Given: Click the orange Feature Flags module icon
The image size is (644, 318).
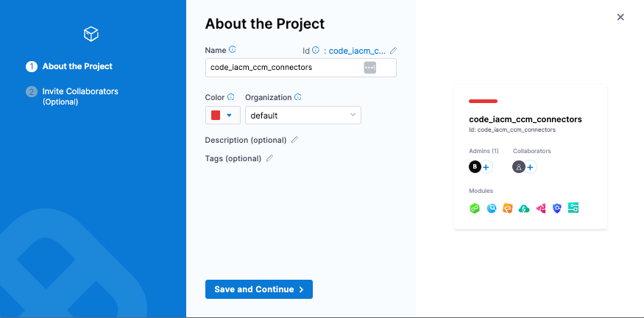Looking at the screenshot, I should click(507, 208).
